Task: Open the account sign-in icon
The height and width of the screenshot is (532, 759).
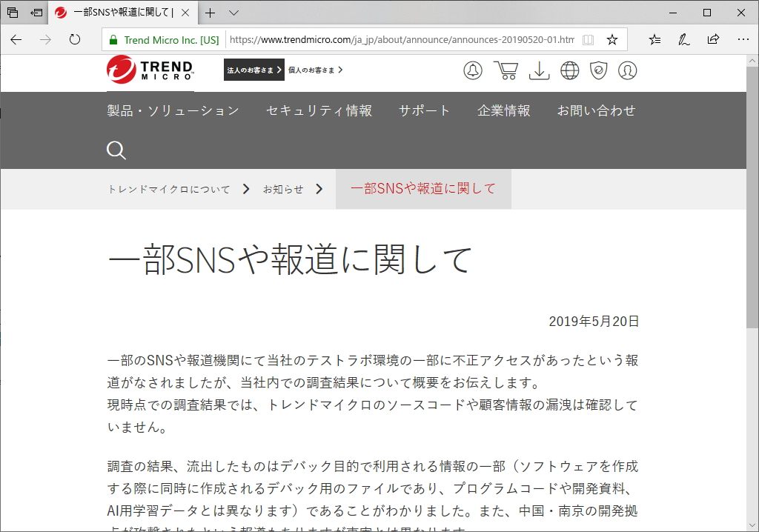Action: pyautogui.click(x=627, y=70)
